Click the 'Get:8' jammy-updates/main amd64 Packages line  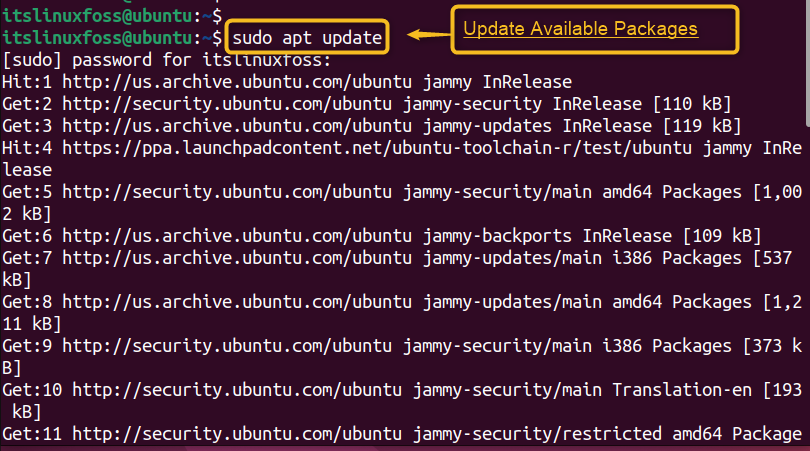pyautogui.click(x=402, y=302)
